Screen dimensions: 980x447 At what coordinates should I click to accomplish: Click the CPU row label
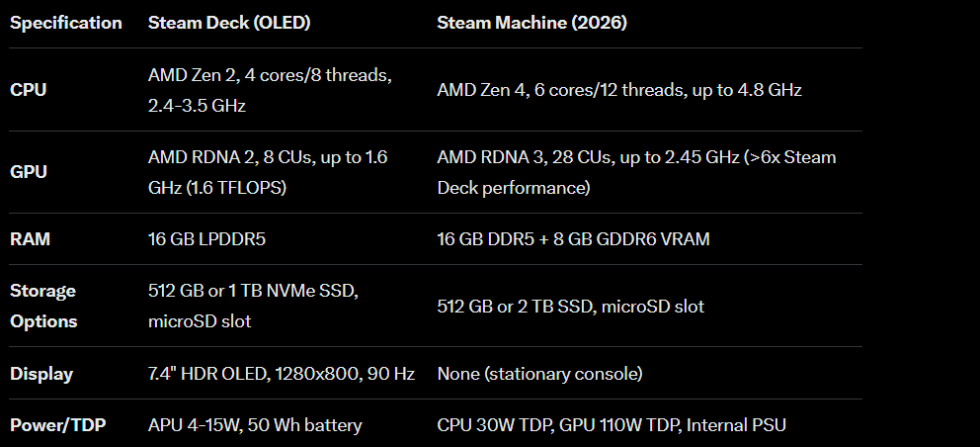click(28, 90)
